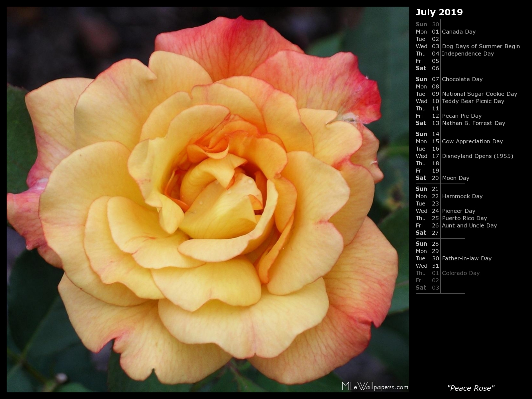Screen dimensions: 532x399
Task: Click the MLeWallpapers.com text on photo
Action: pos(375,386)
